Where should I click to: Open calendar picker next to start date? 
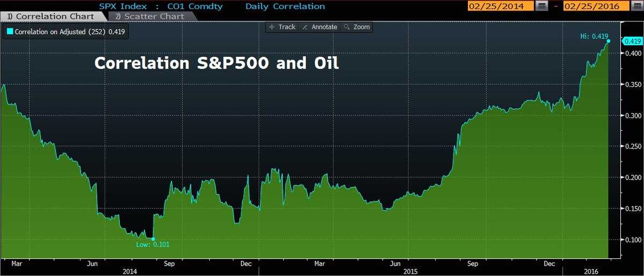pos(541,6)
